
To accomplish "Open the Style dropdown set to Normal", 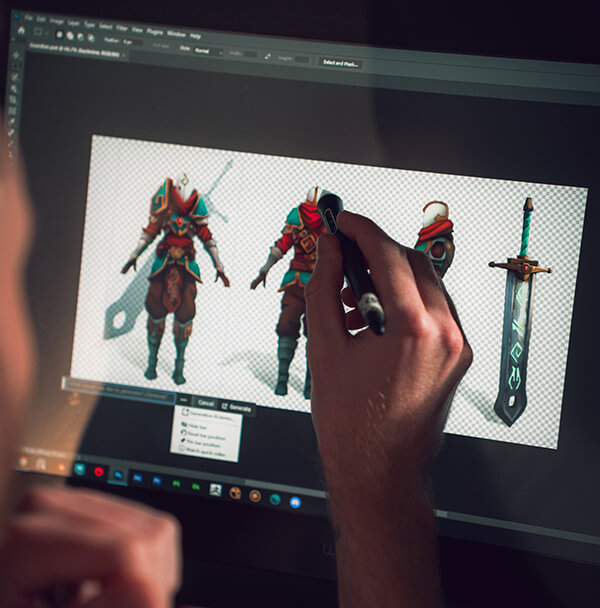I will 208,51.
